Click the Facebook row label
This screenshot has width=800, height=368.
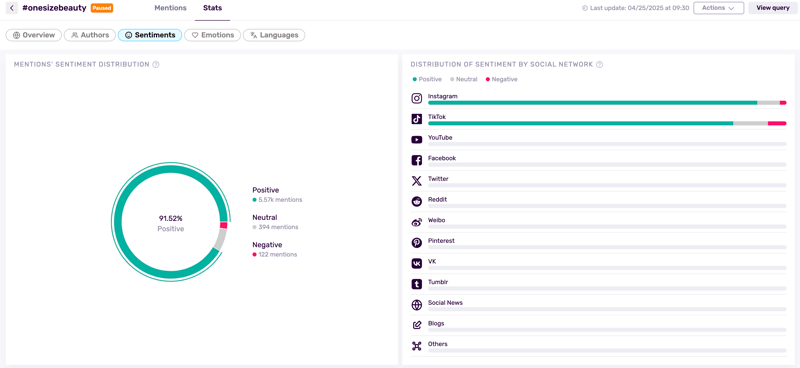point(442,158)
